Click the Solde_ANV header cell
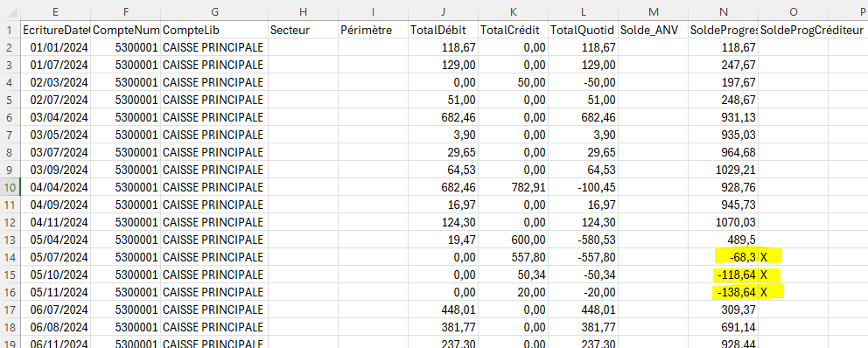868x348 pixels. click(x=654, y=31)
